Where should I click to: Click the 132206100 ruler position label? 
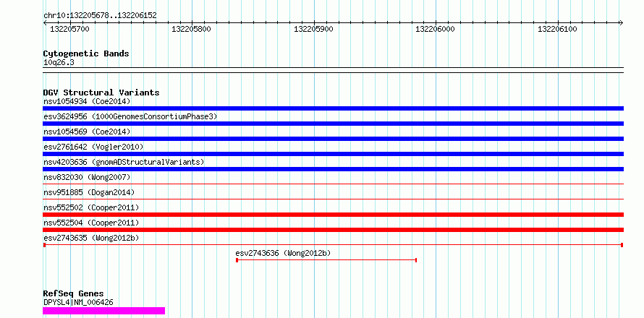pyautogui.click(x=557, y=29)
